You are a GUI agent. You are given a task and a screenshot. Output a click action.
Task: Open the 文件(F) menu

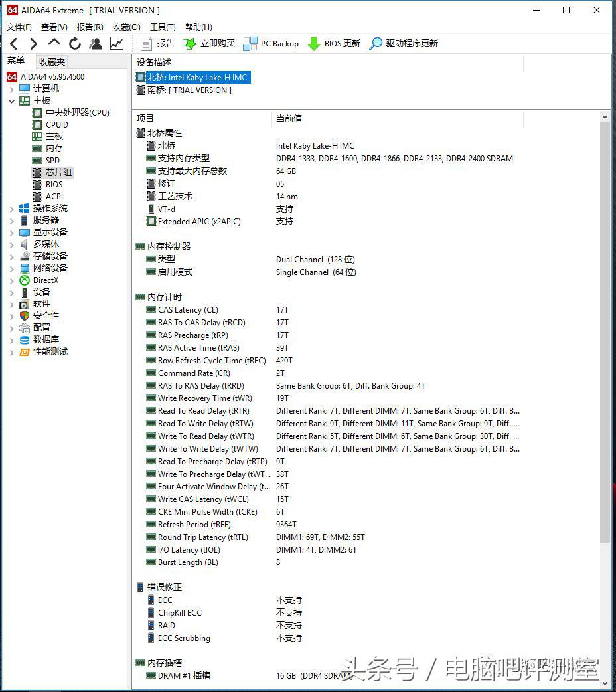click(19, 27)
